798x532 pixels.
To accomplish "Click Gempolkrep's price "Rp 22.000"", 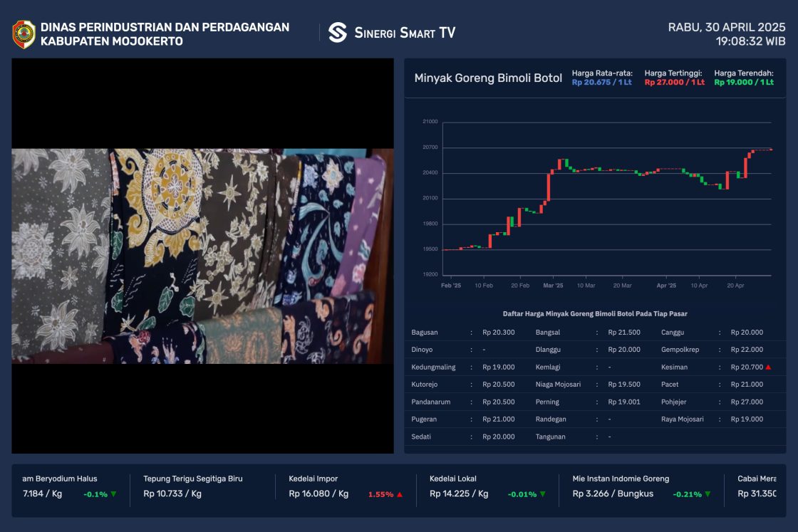I will (x=747, y=350).
